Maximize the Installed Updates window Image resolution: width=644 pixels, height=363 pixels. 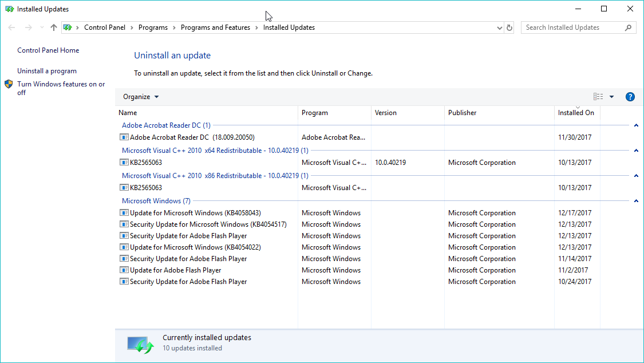coord(604,9)
